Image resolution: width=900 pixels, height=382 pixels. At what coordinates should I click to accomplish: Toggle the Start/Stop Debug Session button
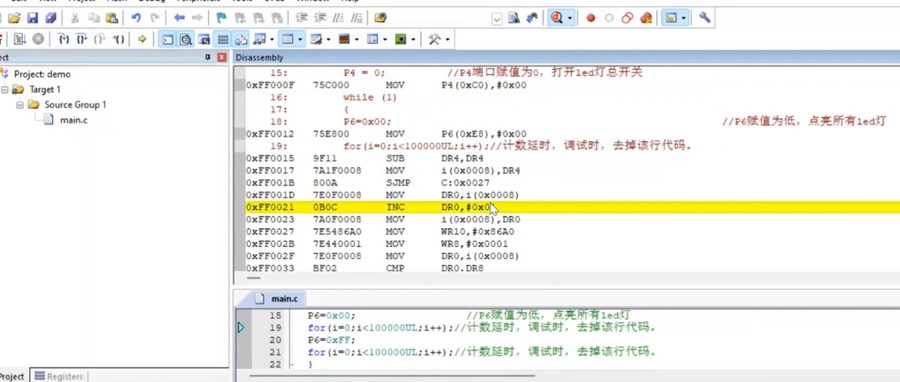[556, 18]
